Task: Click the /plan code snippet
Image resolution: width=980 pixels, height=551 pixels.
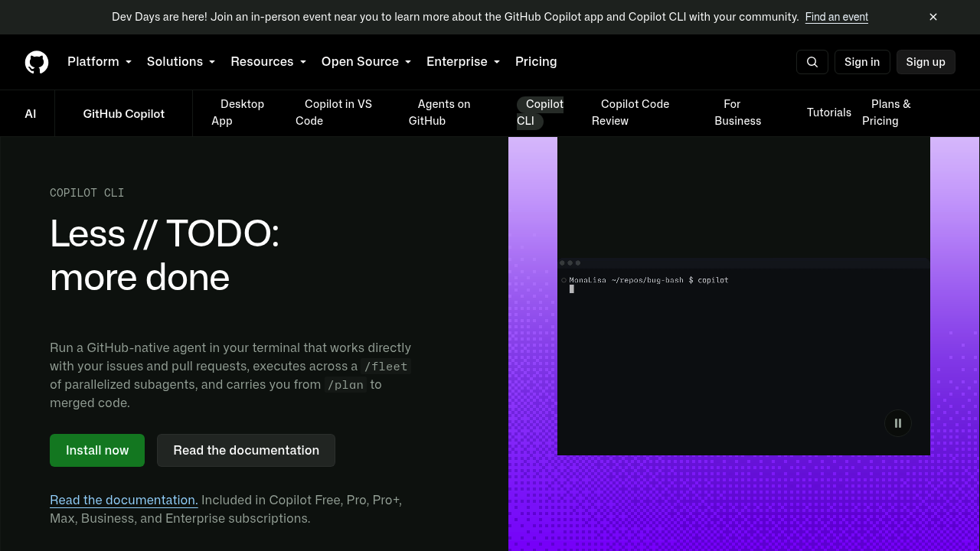Action: click(x=345, y=385)
